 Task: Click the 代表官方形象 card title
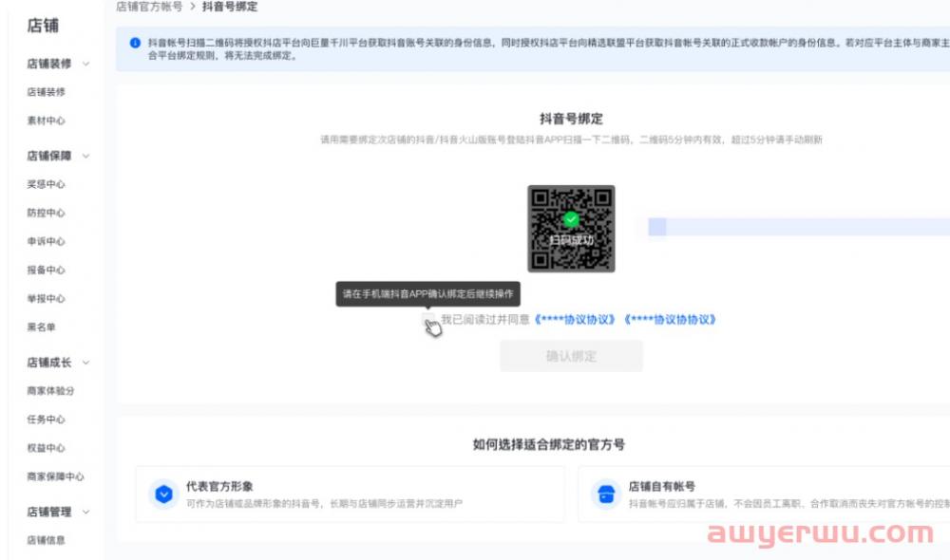point(219,486)
